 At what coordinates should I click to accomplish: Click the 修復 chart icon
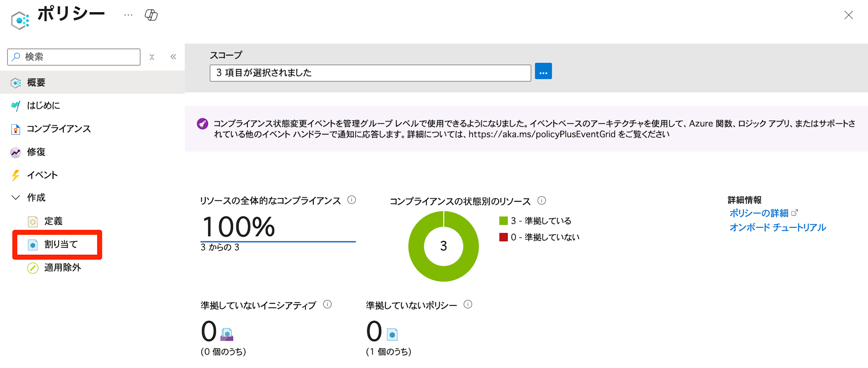16,152
